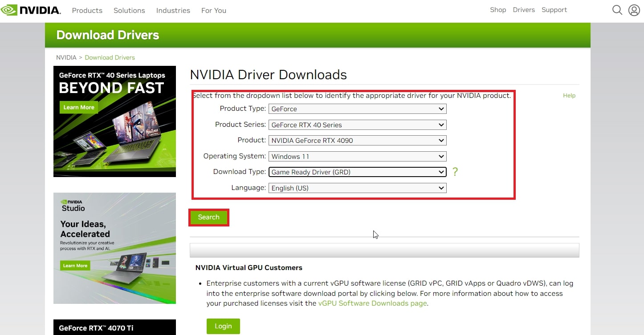Open the vGPU Software Downloads page link
The image size is (644, 335).
coord(372,303)
